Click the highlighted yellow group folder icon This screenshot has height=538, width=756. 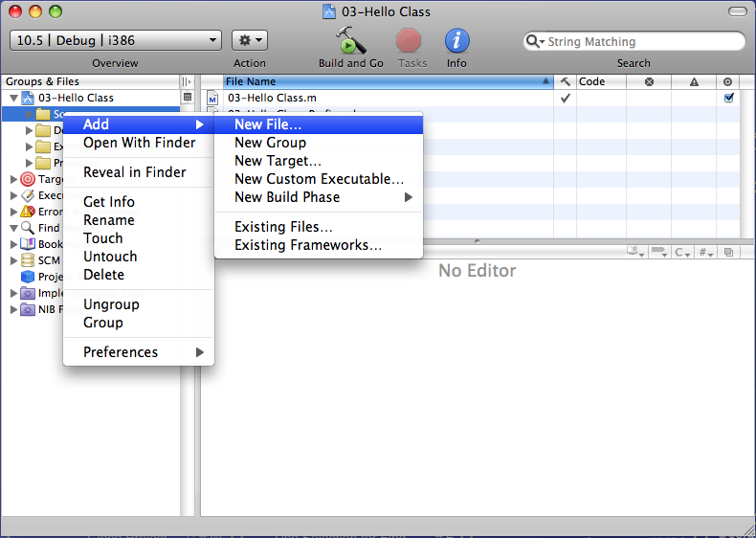tap(43, 114)
